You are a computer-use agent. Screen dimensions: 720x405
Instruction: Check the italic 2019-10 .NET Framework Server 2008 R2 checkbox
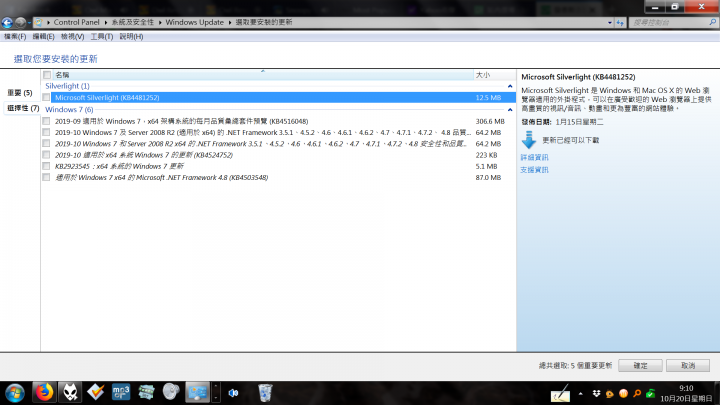(x=46, y=144)
